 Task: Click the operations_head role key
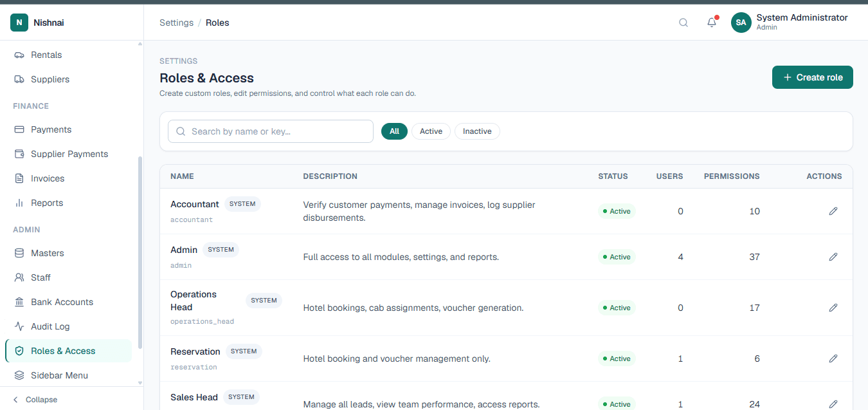202,321
